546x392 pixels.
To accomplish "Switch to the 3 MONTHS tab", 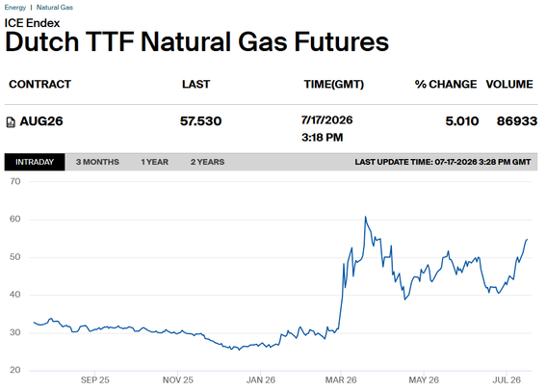I will (97, 162).
